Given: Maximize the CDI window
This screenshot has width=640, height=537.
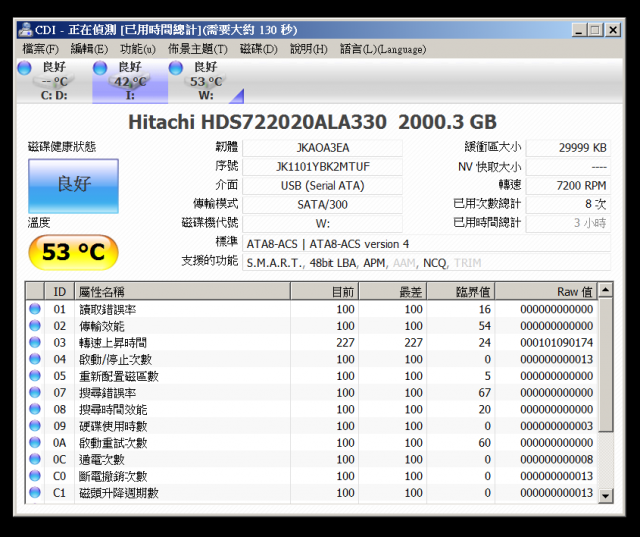Looking at the screenshot, I should coord(596,30).
